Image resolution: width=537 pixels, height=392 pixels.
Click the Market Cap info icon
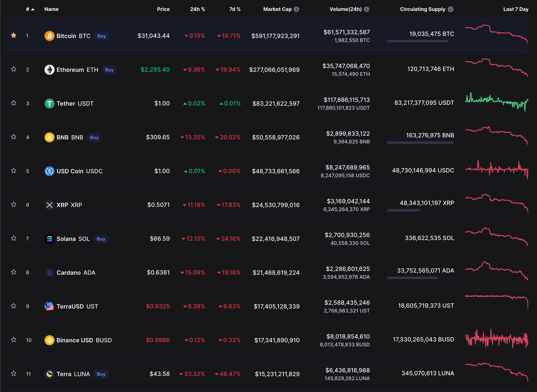(x=297, y=9)
